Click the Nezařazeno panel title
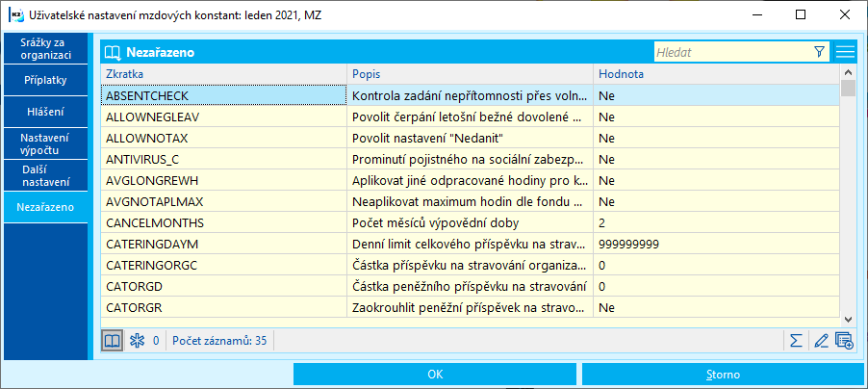The image size is (868, 389). click(x=160, y=53)
